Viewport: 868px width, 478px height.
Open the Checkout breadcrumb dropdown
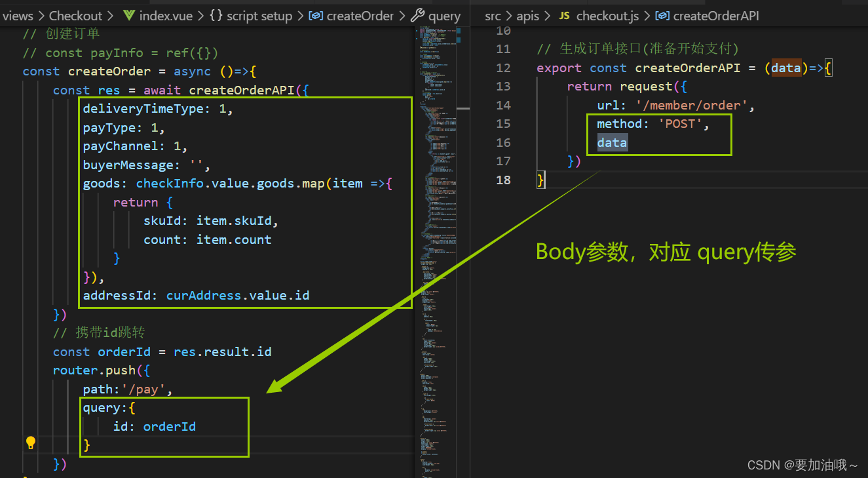pyautogui.click(x=76, y=16)
